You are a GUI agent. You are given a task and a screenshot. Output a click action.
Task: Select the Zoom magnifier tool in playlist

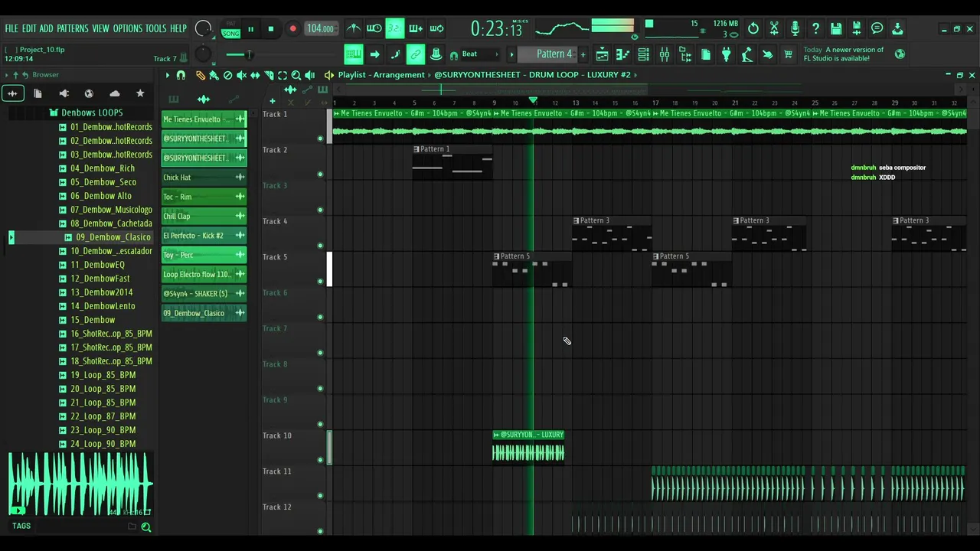[296, 75]
